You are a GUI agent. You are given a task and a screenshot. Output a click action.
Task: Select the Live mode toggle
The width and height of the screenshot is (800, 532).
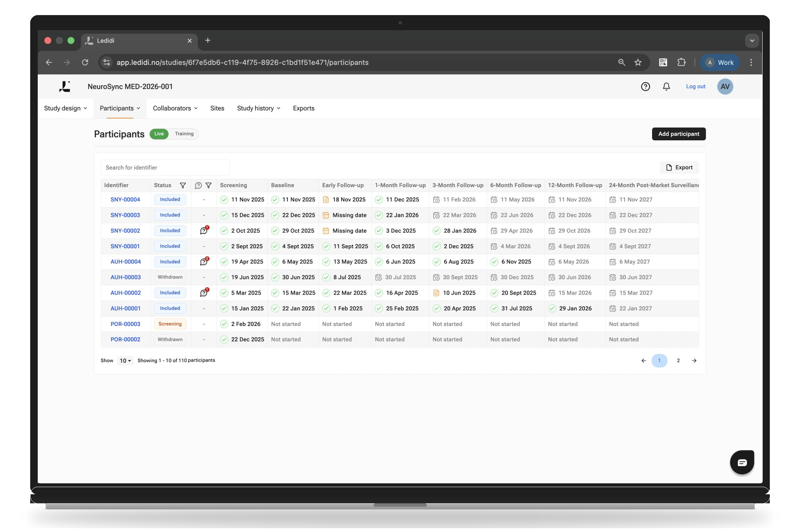tap(159, 134)
